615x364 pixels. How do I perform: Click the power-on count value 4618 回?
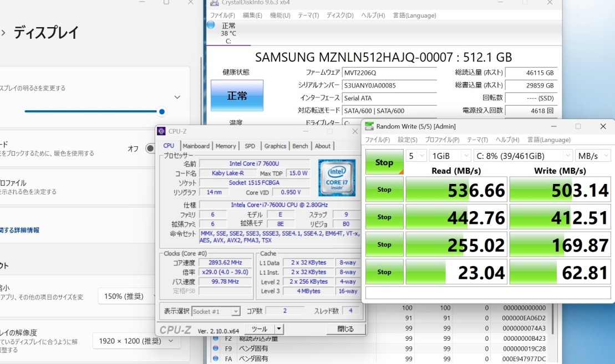tap(531, 110)
